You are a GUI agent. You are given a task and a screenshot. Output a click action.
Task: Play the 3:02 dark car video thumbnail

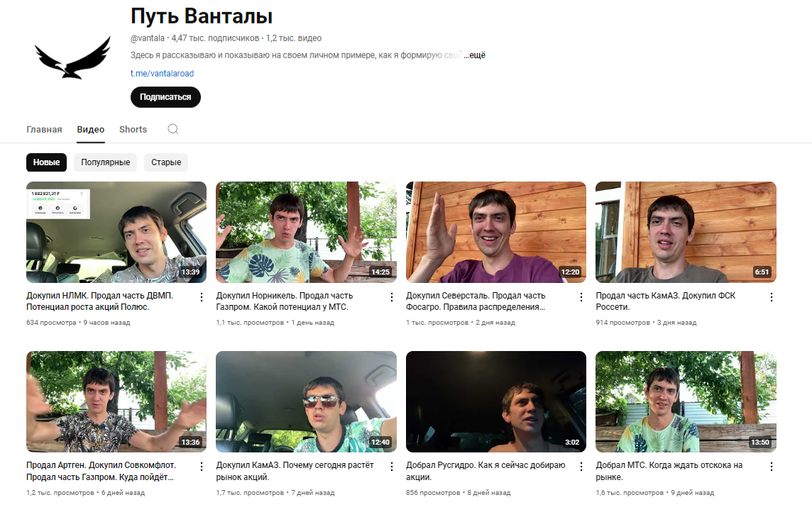(496, 402)
